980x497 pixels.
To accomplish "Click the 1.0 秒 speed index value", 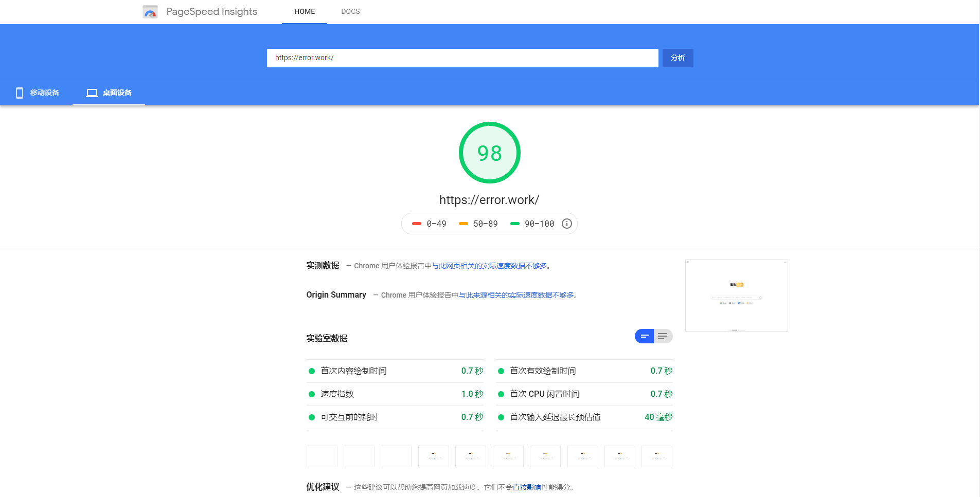I will 472,394.
